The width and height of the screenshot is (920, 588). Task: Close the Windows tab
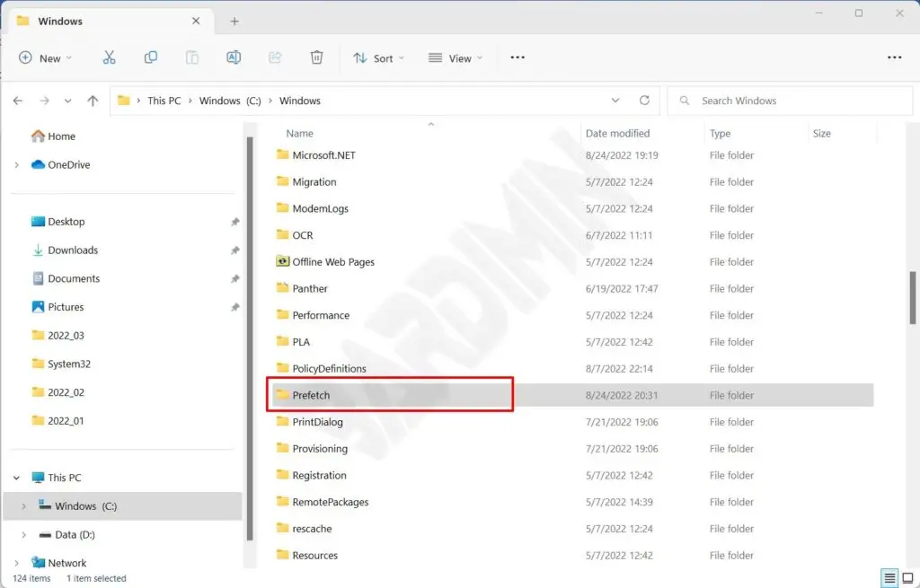tap(196, 21)
